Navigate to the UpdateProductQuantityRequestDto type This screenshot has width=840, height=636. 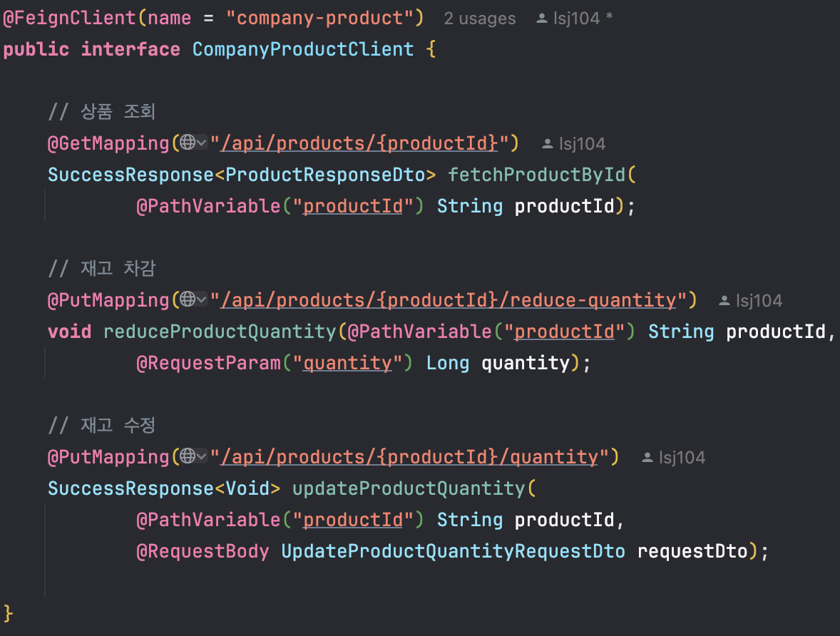[x=453, y=551]
